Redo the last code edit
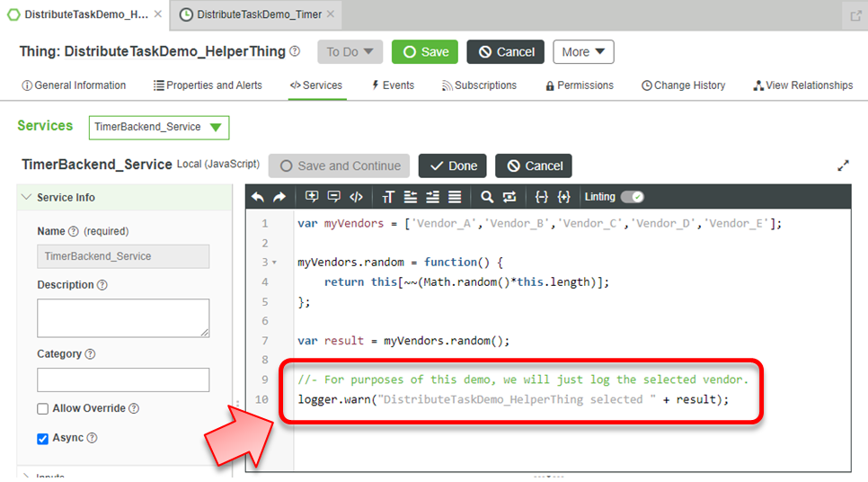868x482 pixels. (279, 197)
